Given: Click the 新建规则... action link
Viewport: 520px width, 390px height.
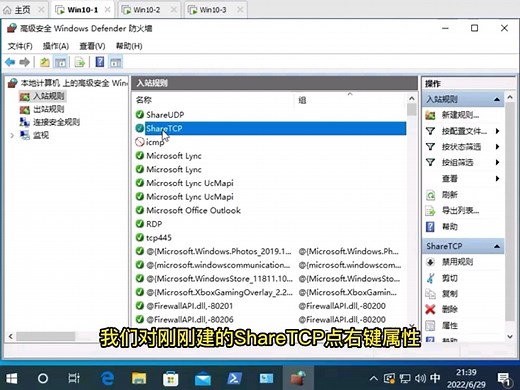Looking at the screenshot, I should [461, 115].
